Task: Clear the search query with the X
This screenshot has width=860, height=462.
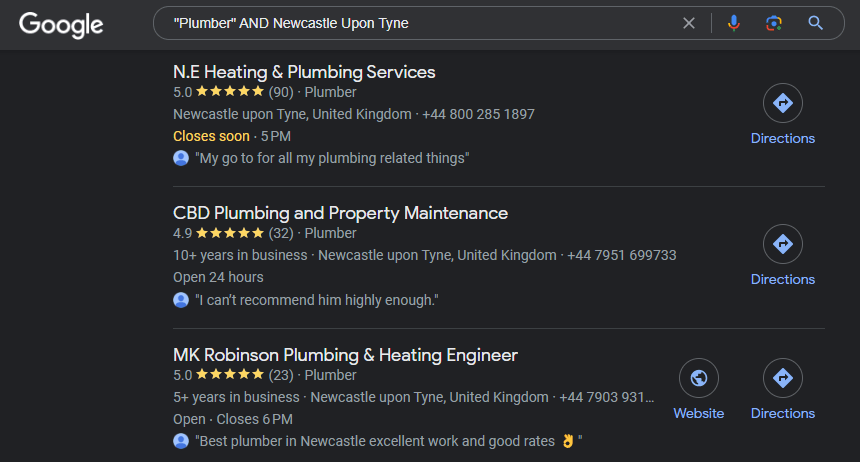Action: [x=689, y=23]
